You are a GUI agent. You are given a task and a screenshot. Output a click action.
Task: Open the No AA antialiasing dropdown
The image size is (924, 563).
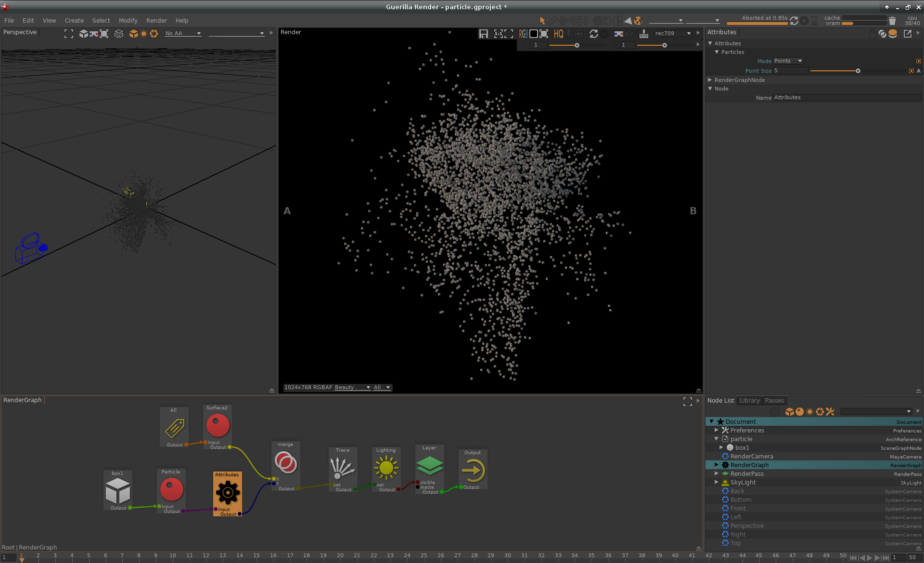click(183, 33)
